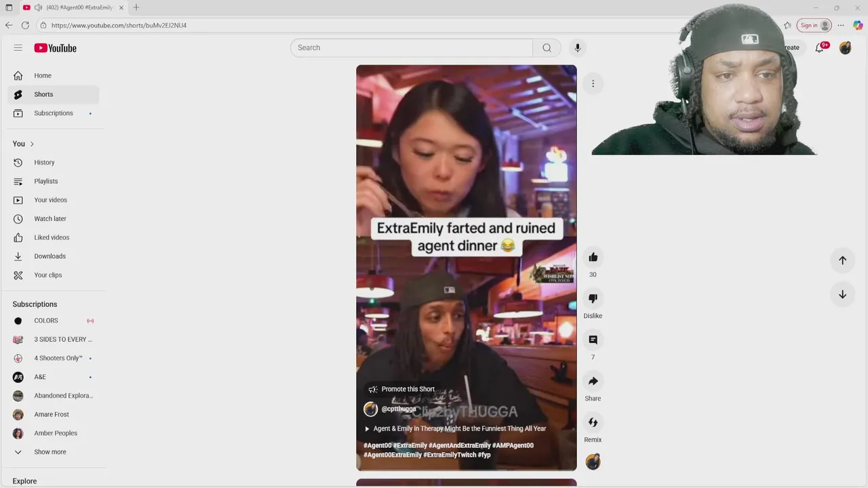Open the comments for this Short
Viewport: 868px width, 488px height.
593,340
